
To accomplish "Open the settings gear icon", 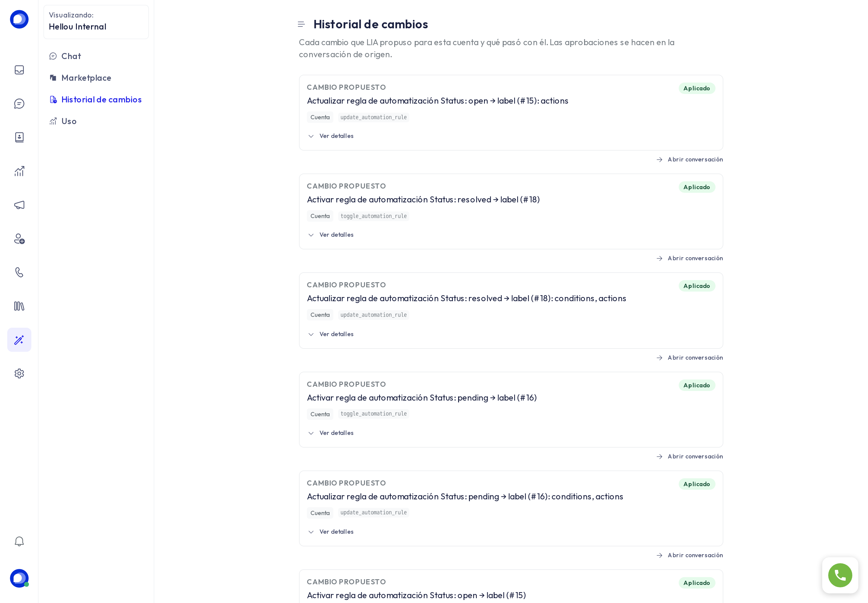I will pos(19,373).
